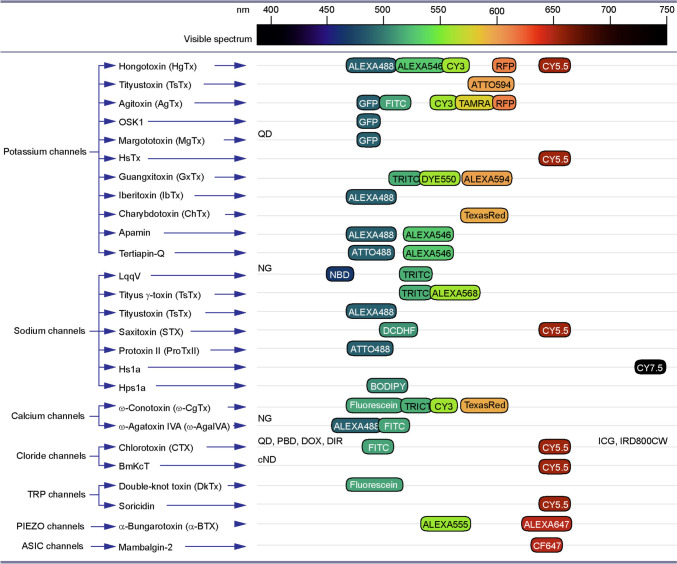Select the "Sodium channels" group label
Image resolution: width=677 pixels, height=564 pixels.
click(x=50, y=331)
